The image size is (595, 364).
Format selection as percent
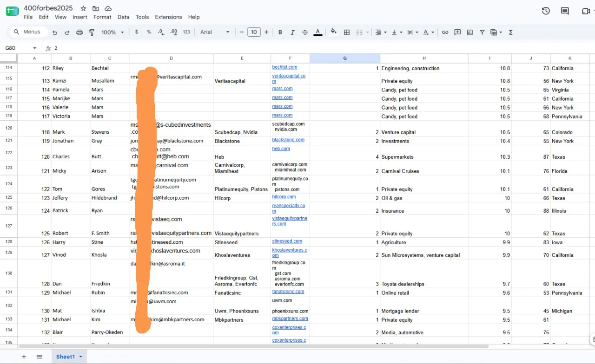coord(149,32)
